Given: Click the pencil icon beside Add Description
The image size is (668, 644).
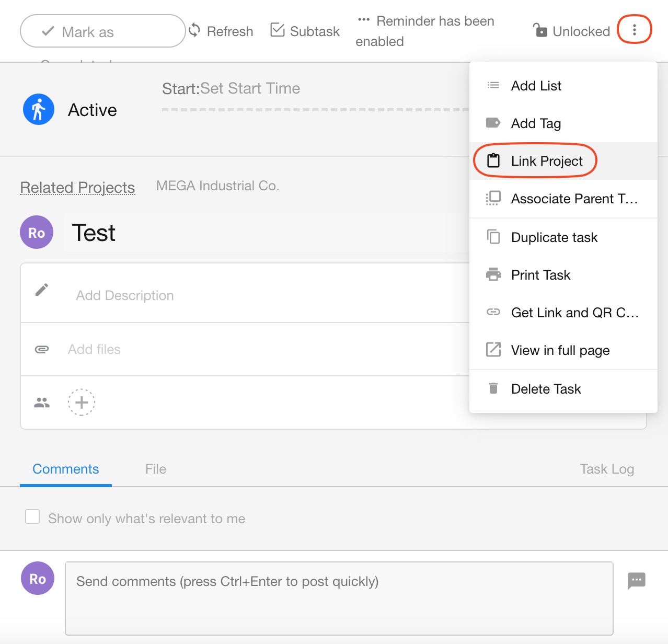Looking at the screenshot, I should (x=42, y=290).
